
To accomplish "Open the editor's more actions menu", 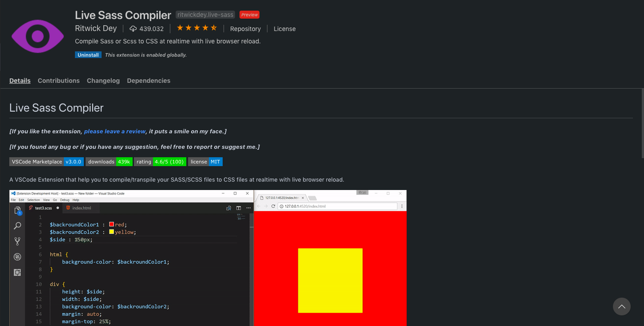I will pyautogui.click(x=248, y=208).
